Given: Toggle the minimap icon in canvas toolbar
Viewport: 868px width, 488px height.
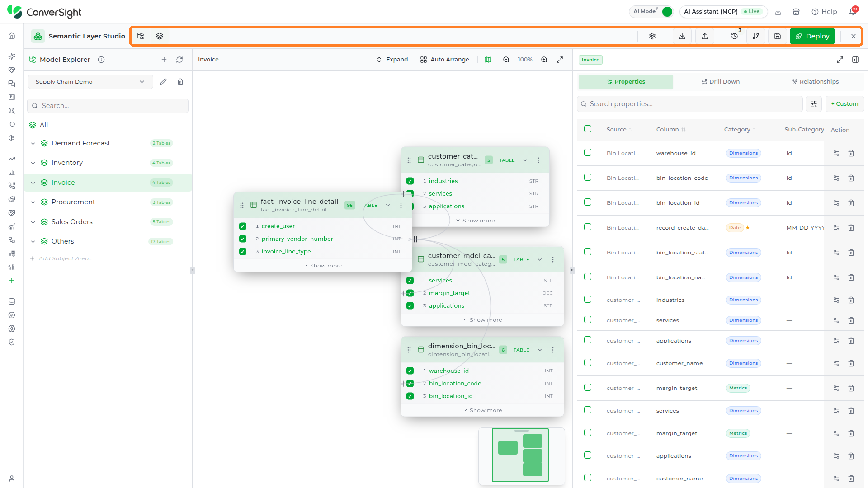Looking at the screenshot, I should pos(488,60).
